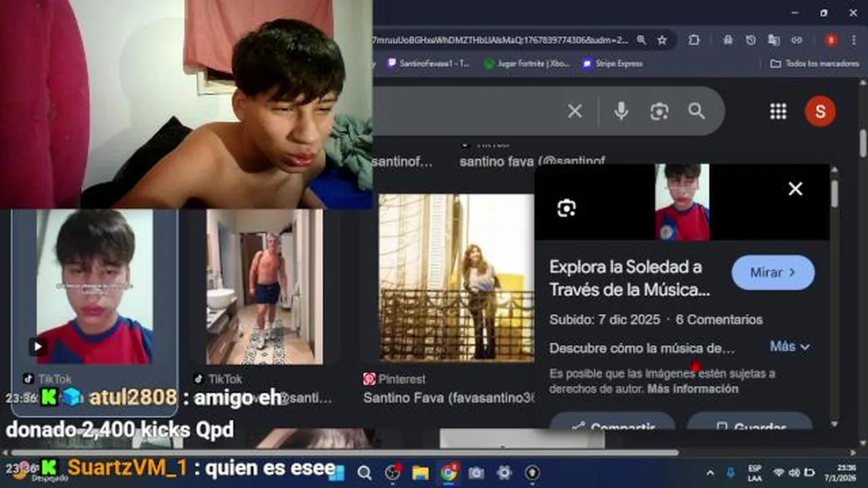868x488 pixels.
Task: Play video icon on TikTok thumbnail
Action: click(x=37, y=346)
